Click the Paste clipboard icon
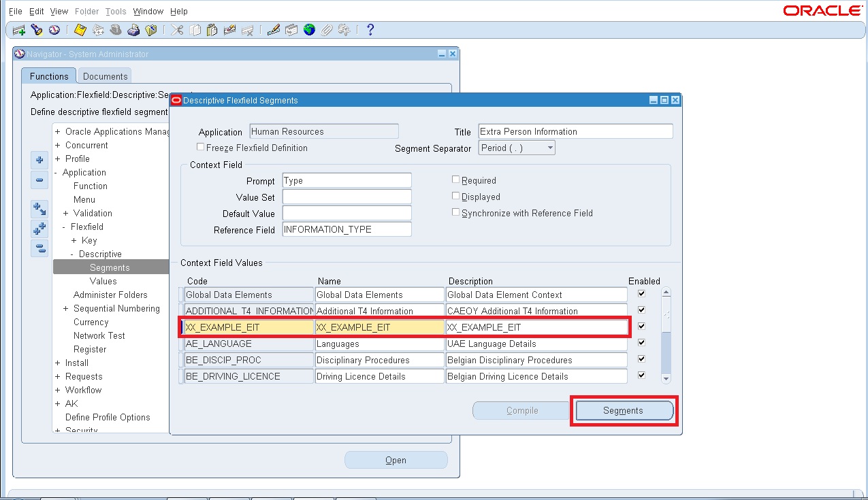Image resolution: width=868 pixels, height=500 pixels. pos(212,30)
